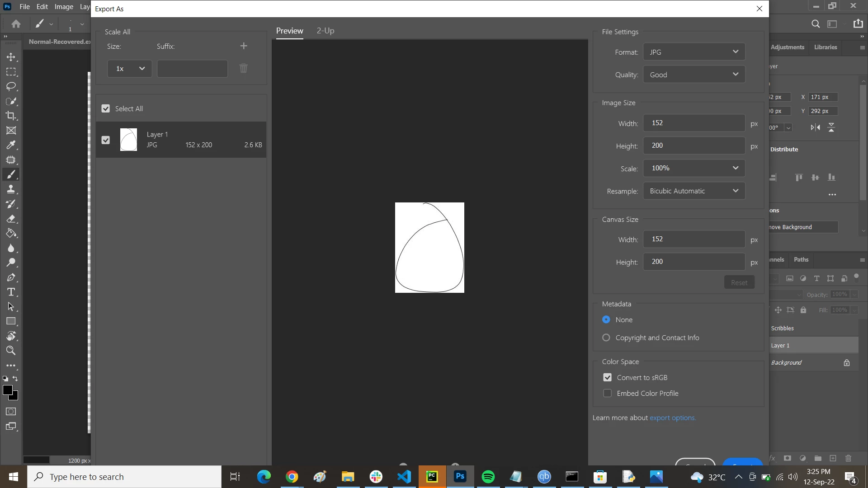Enable Embed Color Profile checkbox
868x488 pixels.
click(607, 393)
